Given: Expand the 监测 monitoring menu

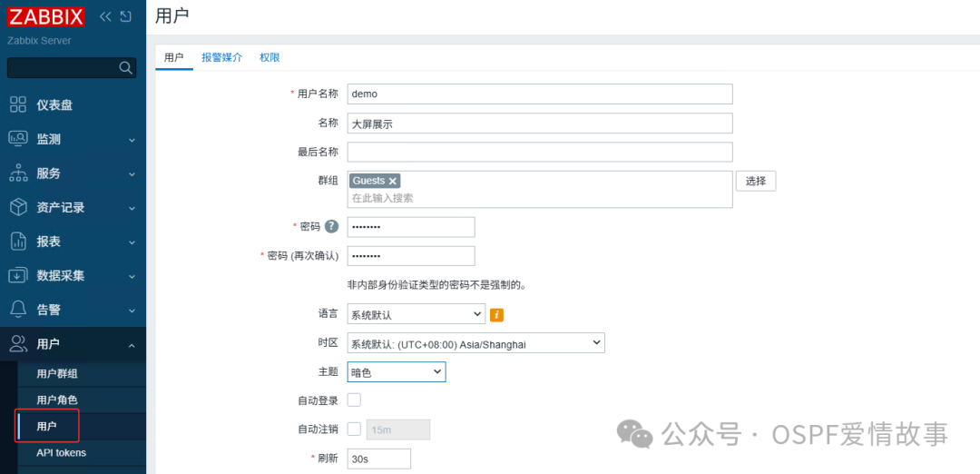Looking at the screenshot, I should click(73, 140).
